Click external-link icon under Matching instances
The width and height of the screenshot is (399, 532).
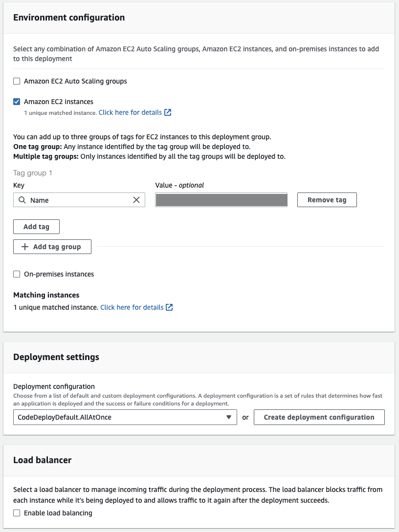169,307
